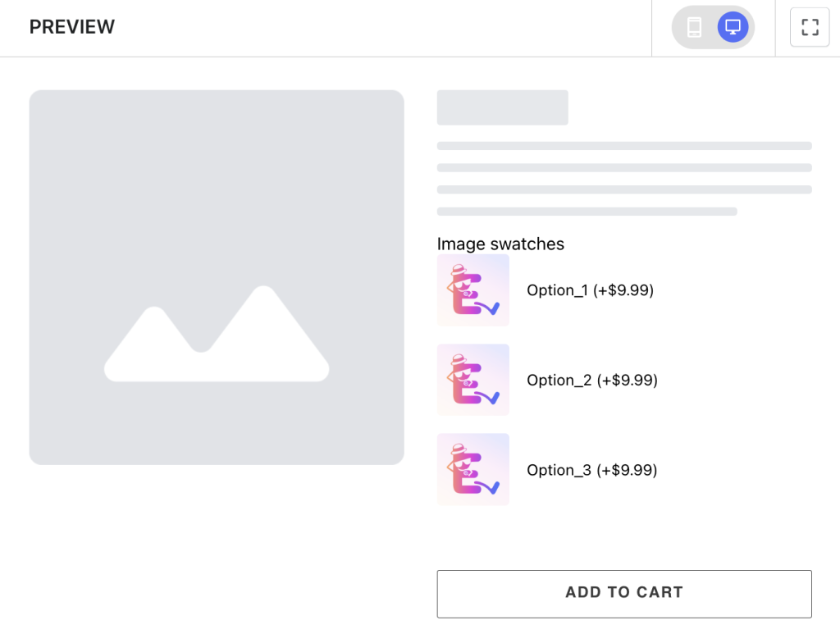Click the Image swatches heading
Screen dimensions: 840x643
point(500,244)
